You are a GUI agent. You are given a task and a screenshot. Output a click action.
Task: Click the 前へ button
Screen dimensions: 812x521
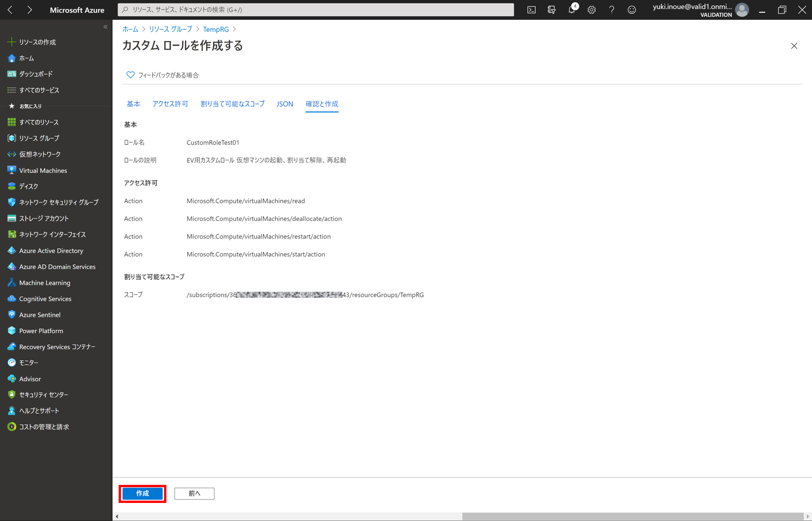point(194,494)
